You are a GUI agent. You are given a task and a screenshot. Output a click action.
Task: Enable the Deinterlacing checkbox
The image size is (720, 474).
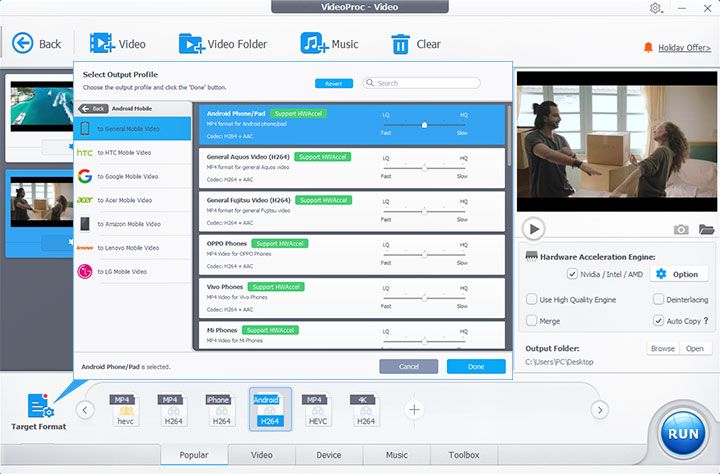tap(658, 299)
